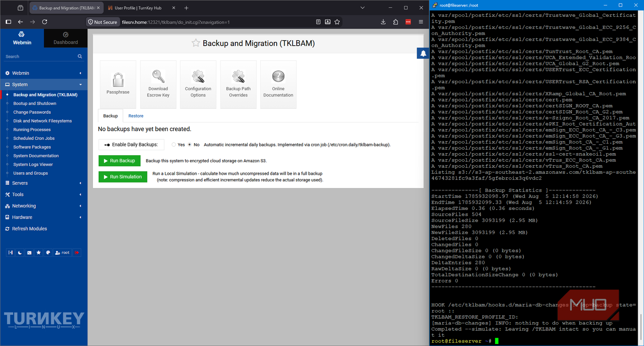Open browser hamburger menu
This screenshot has width=644, height=346.
pos(421,22)
